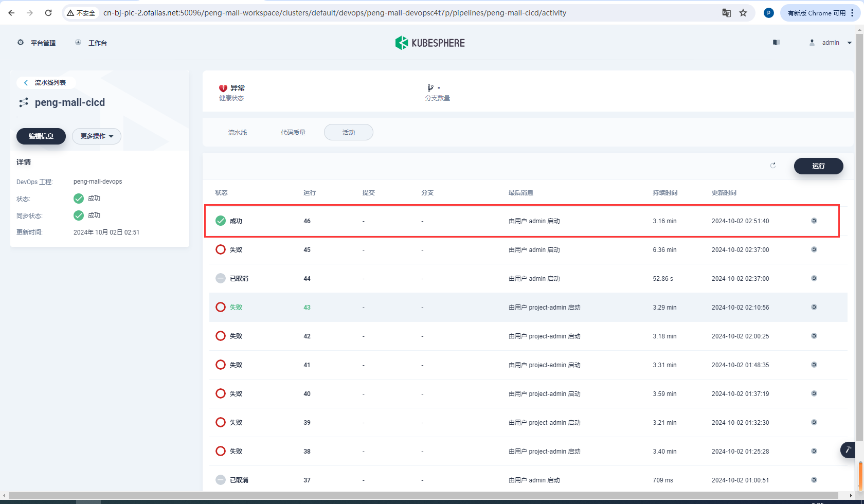Click the failed status icon of run 42
The height and width of the screenshot is (504, 864).
221,336
